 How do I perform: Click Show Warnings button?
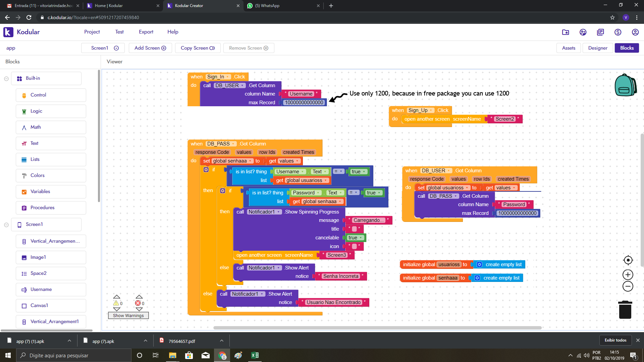pyautogui.click(x=128, y=315)
